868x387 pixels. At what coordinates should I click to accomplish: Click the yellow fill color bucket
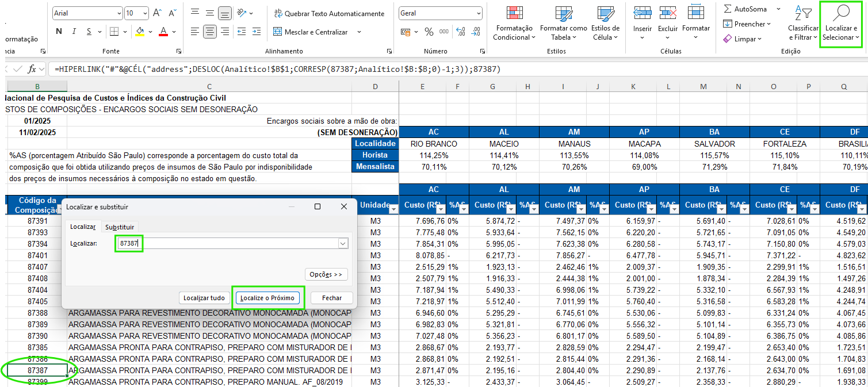click(140, 32)
